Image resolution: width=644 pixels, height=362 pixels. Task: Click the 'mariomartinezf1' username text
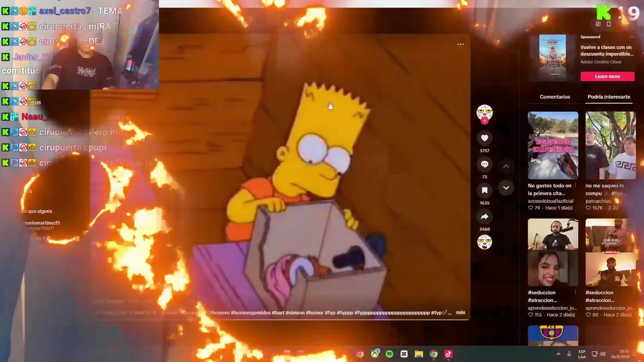tap(42, 223)
